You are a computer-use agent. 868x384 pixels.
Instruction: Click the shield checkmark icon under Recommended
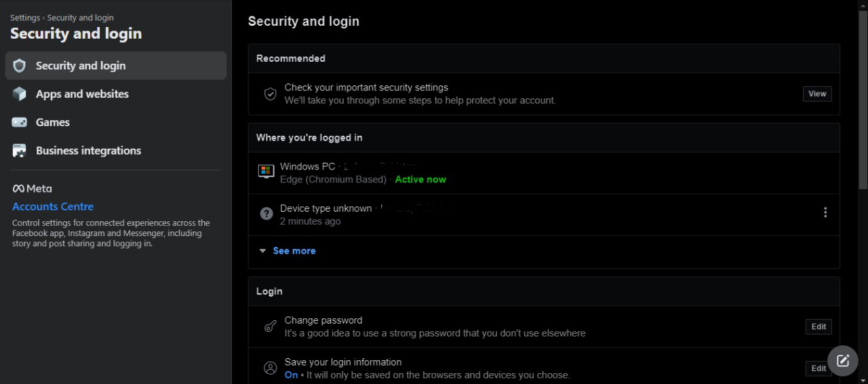(270, 94)
